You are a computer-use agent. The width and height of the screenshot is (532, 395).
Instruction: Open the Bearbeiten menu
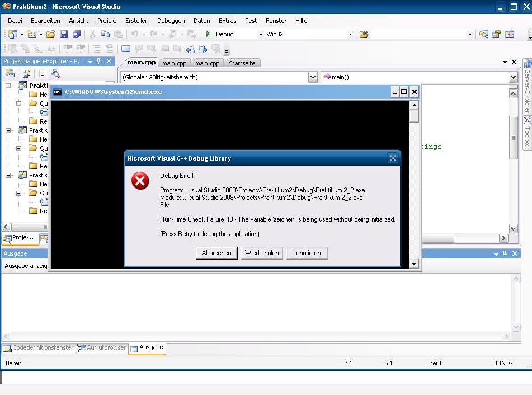tap(45, 21)
